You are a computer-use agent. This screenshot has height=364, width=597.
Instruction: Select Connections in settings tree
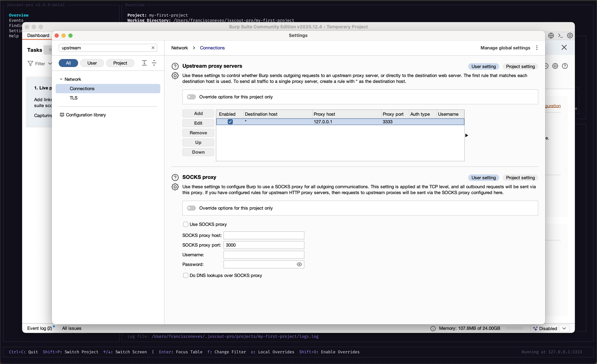click(108, 89)
